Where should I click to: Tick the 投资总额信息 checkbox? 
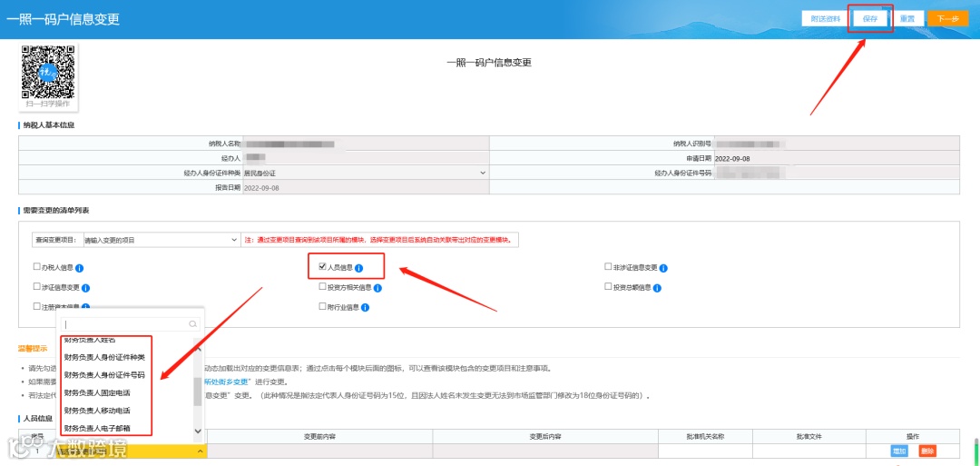[x=608, y=287]
